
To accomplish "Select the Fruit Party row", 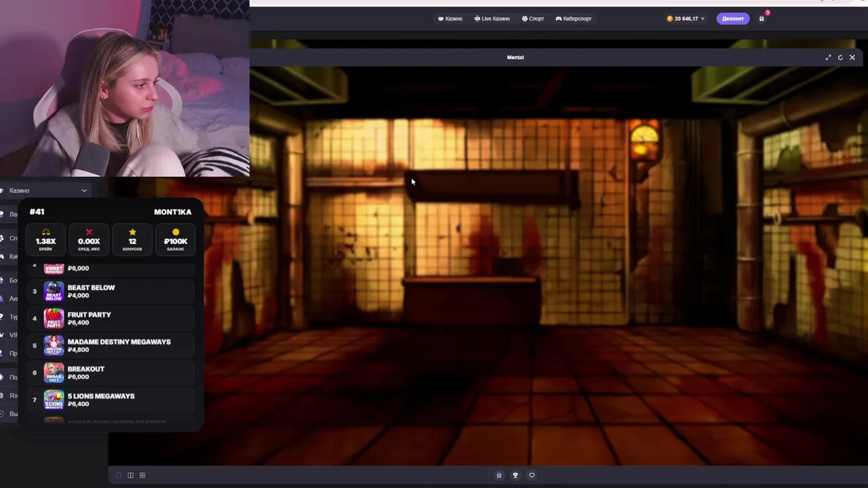I will click(111, 319).
